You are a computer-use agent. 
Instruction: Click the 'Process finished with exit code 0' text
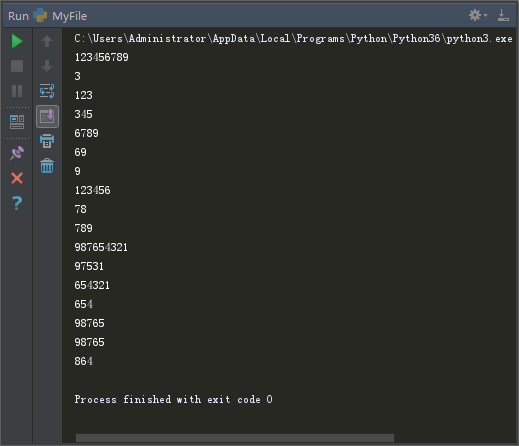(173, 399)
